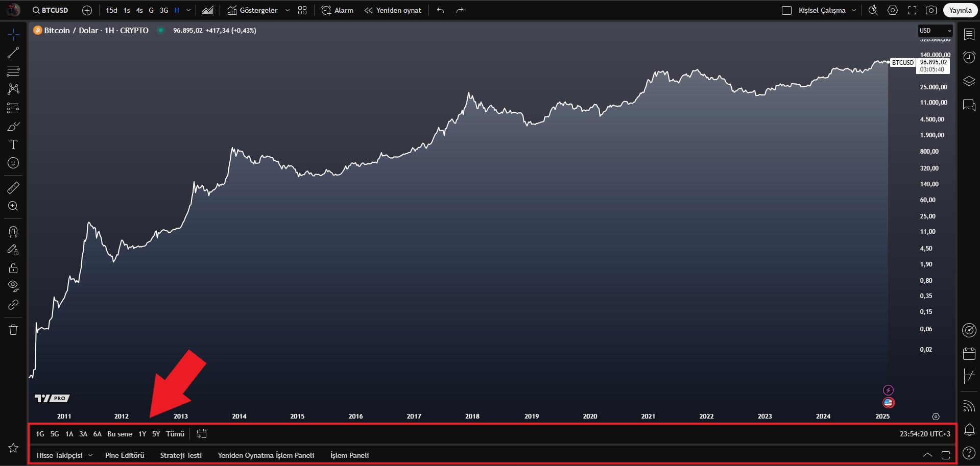Open the Strateji Testi tab
Image resolution: width=980 pixels, height=466 pixels.
[181, 455]
